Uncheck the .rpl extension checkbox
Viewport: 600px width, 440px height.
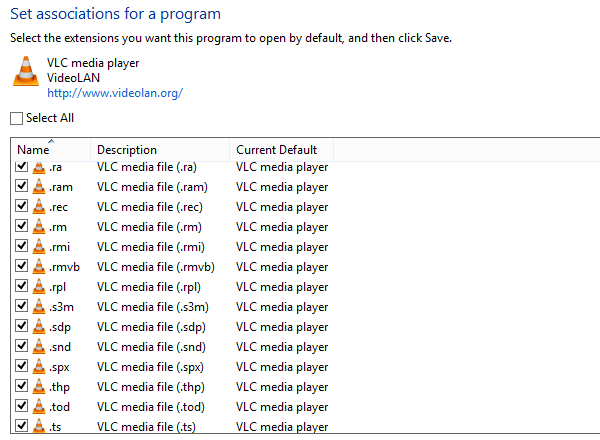click(21, 285)
